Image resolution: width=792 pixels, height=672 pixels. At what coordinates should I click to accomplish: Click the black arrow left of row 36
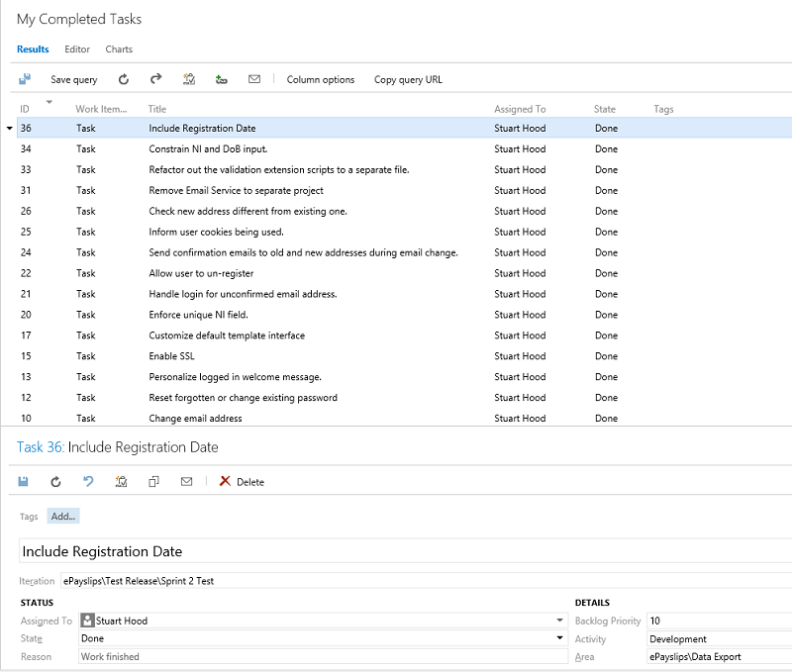click(x=10, y=129)
